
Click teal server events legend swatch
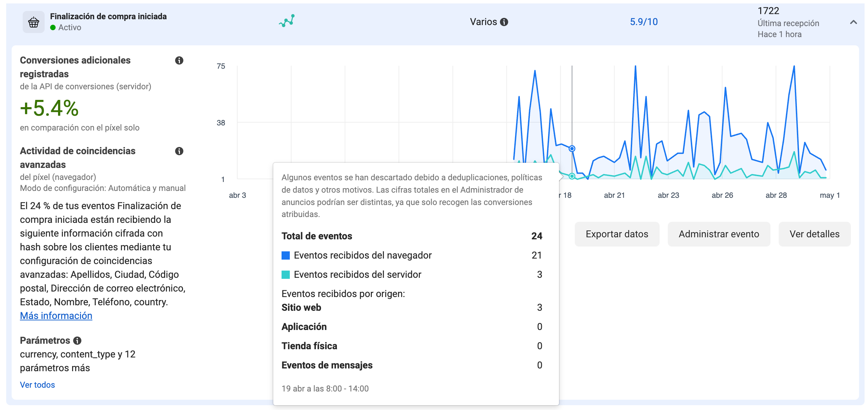tap(285, 275)
